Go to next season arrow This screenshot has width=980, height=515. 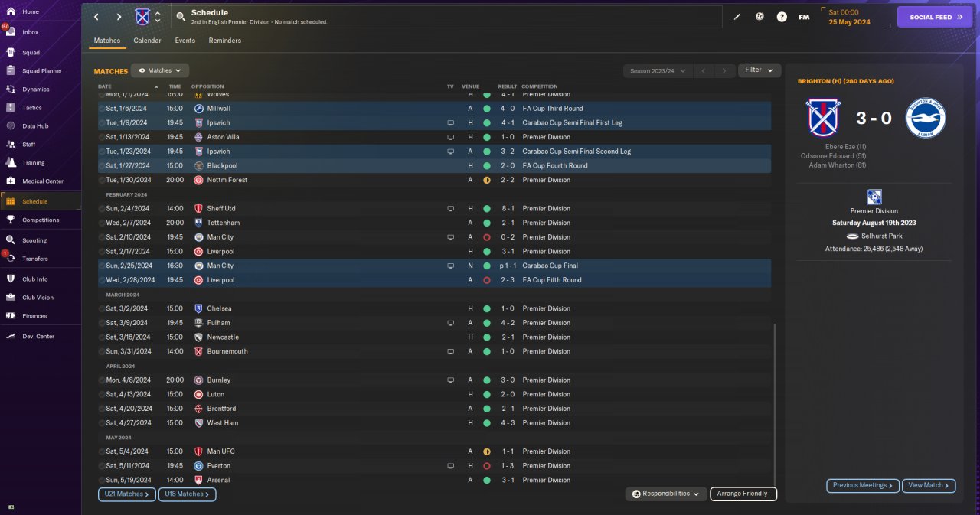tap(724, 70)
